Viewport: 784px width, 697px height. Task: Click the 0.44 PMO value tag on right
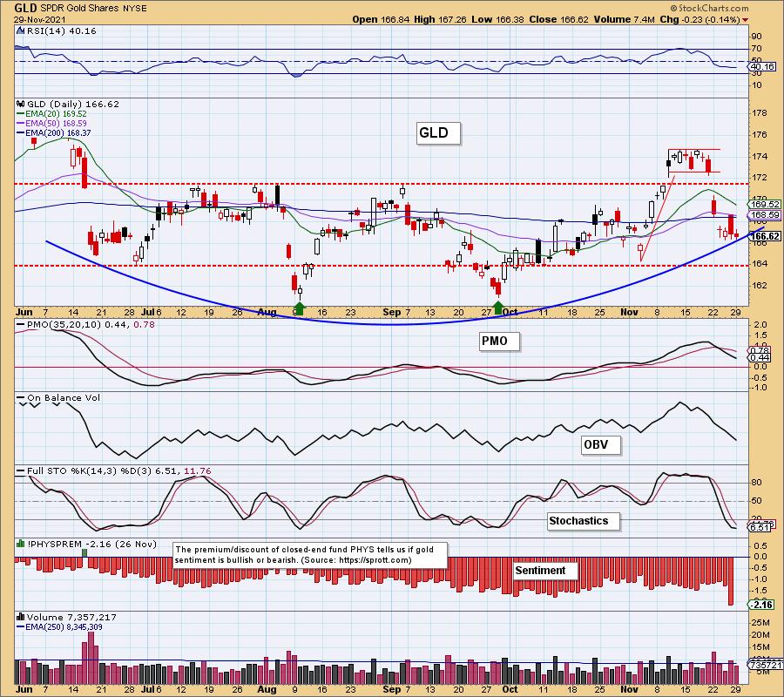coord(760,358)
